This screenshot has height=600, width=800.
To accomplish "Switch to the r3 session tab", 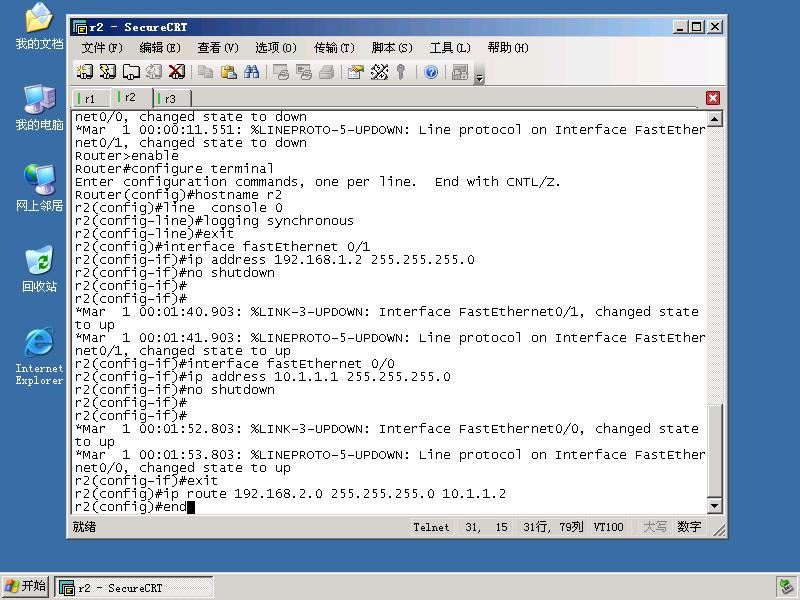I will 170,98.
